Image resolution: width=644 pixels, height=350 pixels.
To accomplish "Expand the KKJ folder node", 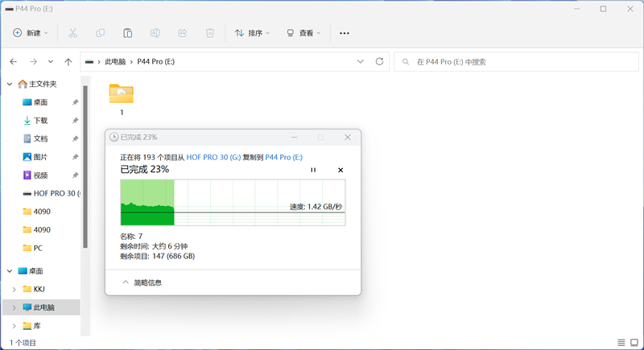I will tap(14, 290).
